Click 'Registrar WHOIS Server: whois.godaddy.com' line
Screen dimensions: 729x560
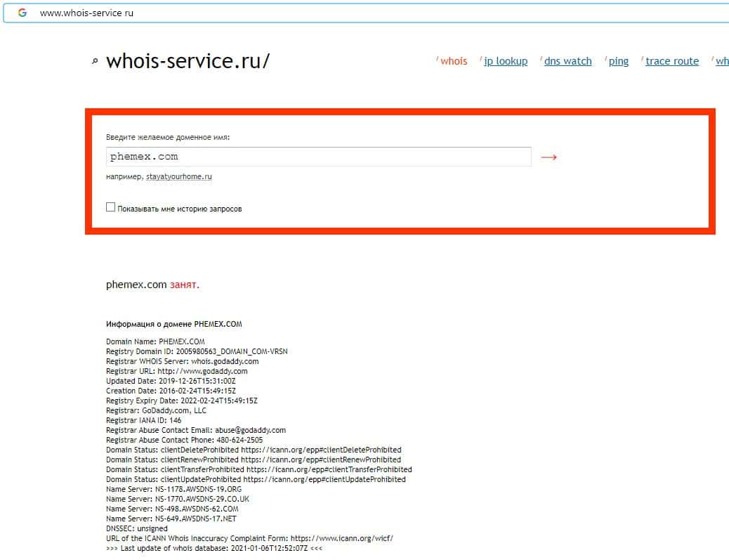183,361
